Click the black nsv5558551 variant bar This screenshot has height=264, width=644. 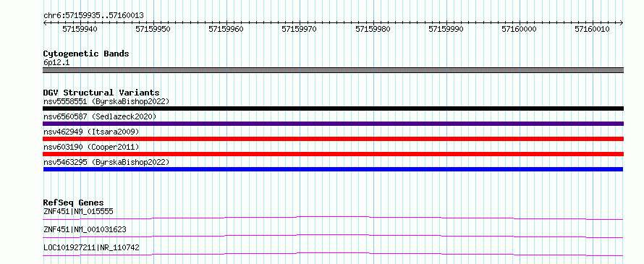click(333, 108)
